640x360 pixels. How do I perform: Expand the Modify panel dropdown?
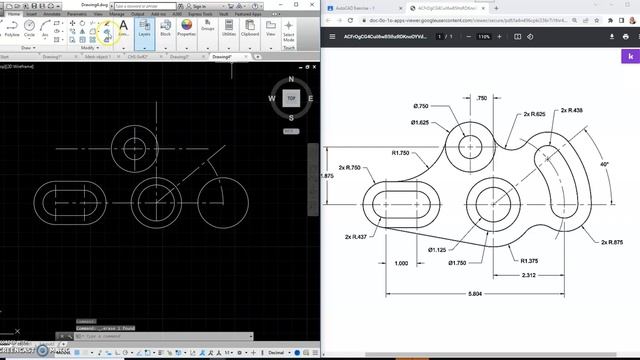click(90, 48)
